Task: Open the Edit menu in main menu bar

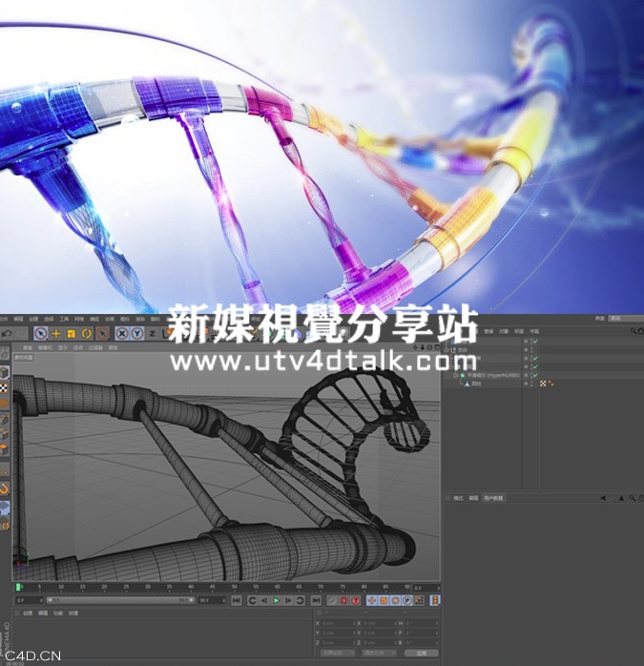Action: (x=18, y=319)
